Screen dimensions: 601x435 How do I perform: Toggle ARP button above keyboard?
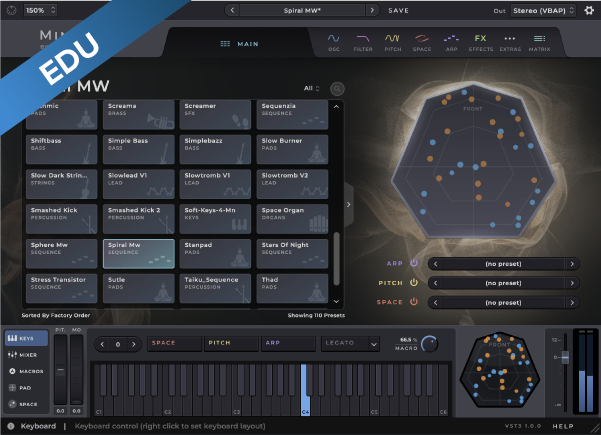point(288,343)
